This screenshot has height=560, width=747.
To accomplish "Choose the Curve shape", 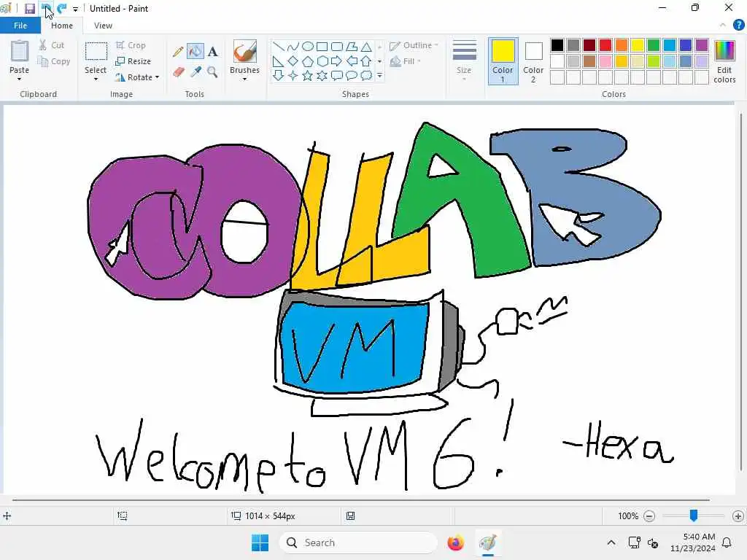I will pyautogui.click(x=293, y=47).
